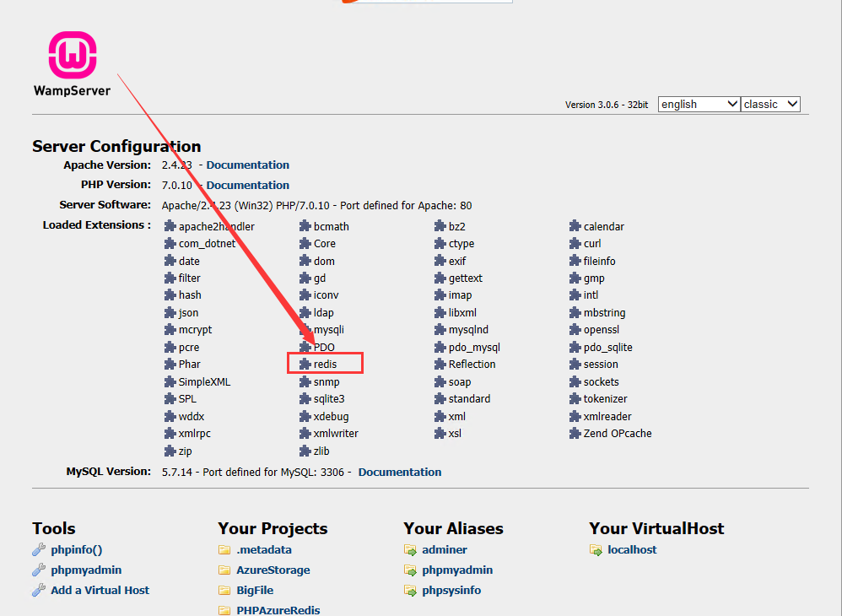Open phpmyadmin under Your Aliases

tap(457, 570)
